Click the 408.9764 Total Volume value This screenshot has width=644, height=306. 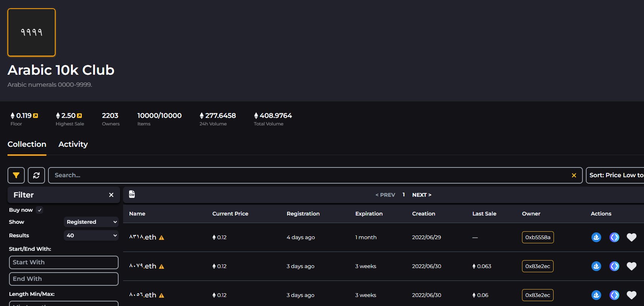tap(273, 116)
